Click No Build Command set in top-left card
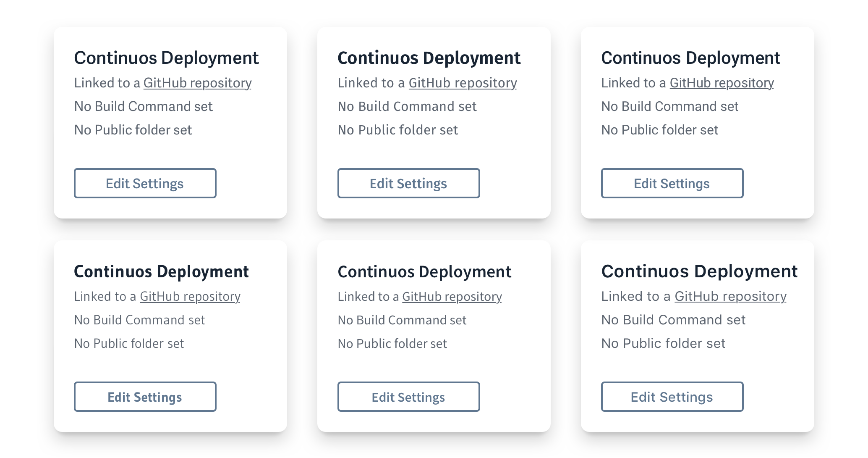Viewport: 868px width, 458px height. 144,107
